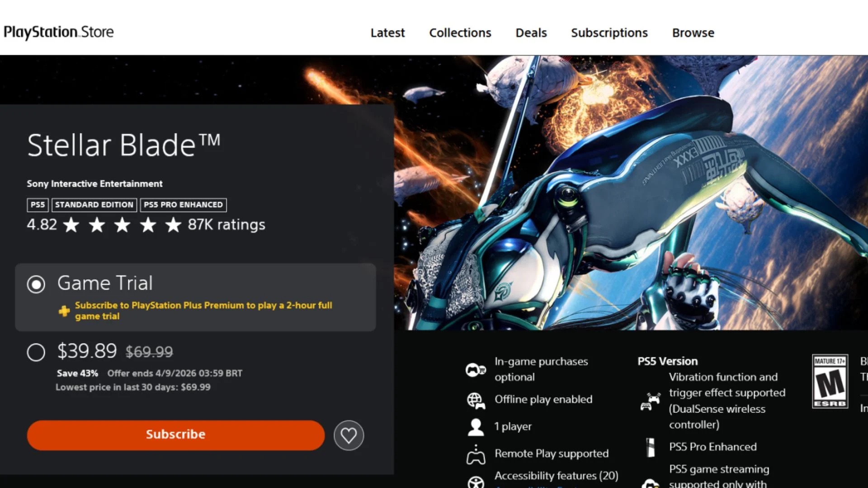Viewport: 868px width, 488px height.
Task: Open the Collections menu
Action: pos(460,33)
